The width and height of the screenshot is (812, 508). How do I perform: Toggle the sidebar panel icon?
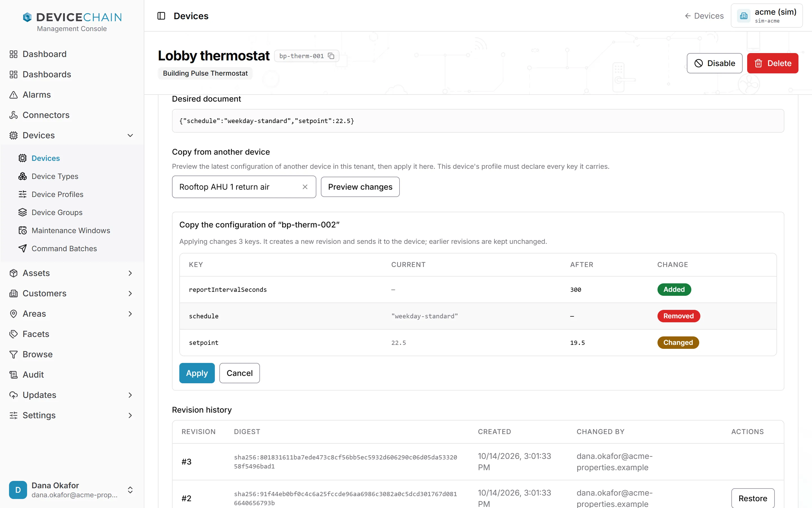pyautogui.click(x=161, y=16)
